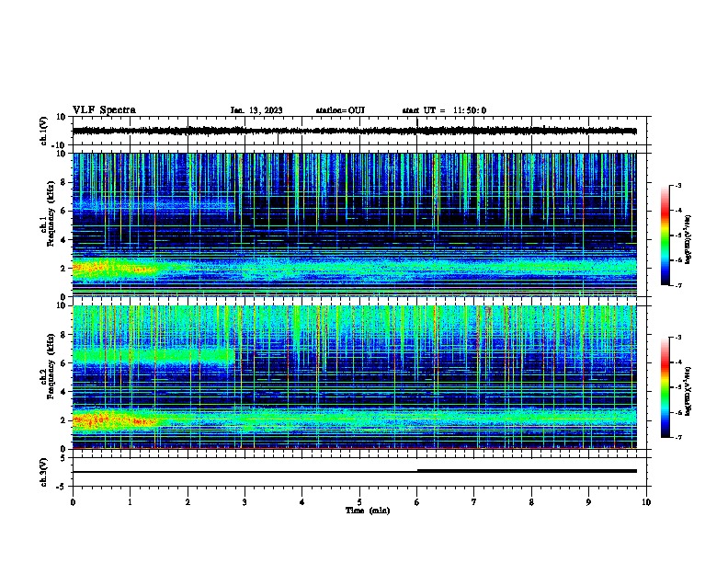
Task: Click the "start UT = 11:50:0" text
Action: pyautogui.click(x=444, y=110)
